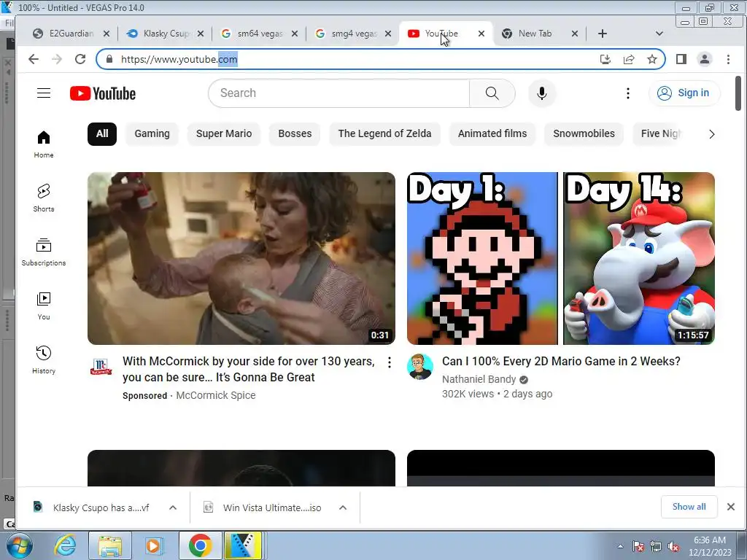
Task: Reload the page
Action: tap(80, 59)
